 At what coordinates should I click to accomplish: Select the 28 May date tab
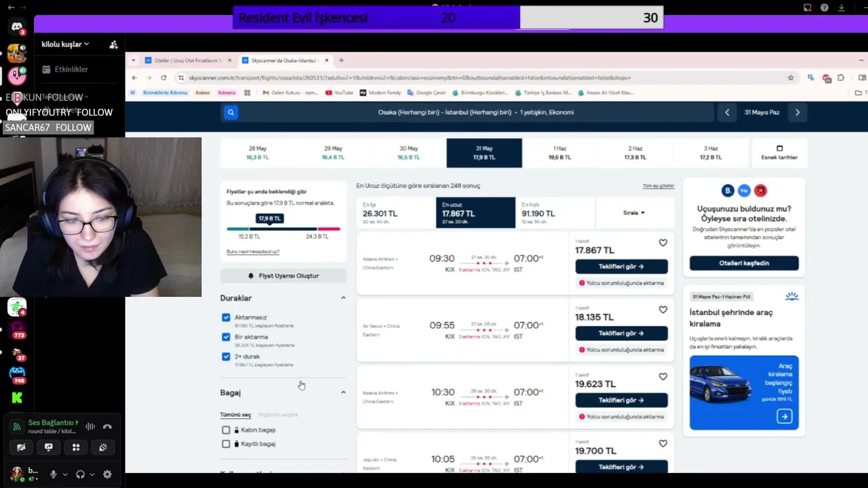coord(258,152)
